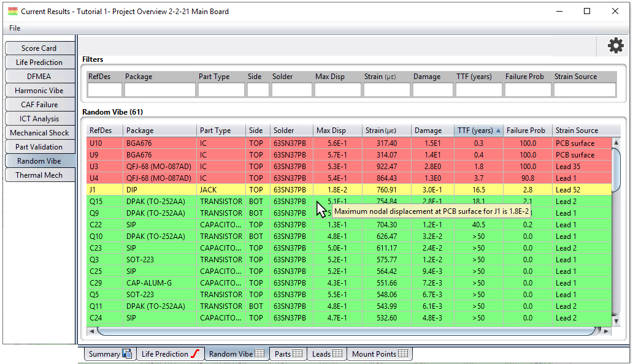633x364 pixels.
Task: Open the Score Card panel
Action: coord(40,48)
